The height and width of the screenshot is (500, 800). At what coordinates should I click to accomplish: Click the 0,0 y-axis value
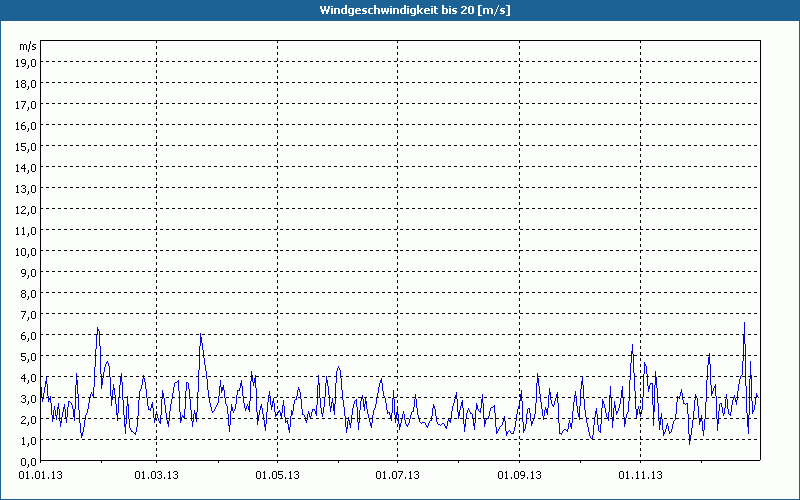pos(29,461)
